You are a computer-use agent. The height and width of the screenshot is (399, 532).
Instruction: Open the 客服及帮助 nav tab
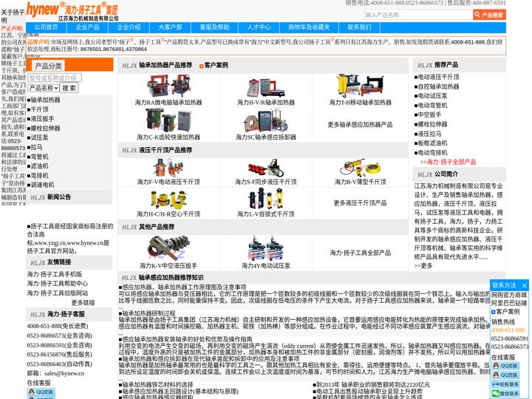click(x=214, y=27)
